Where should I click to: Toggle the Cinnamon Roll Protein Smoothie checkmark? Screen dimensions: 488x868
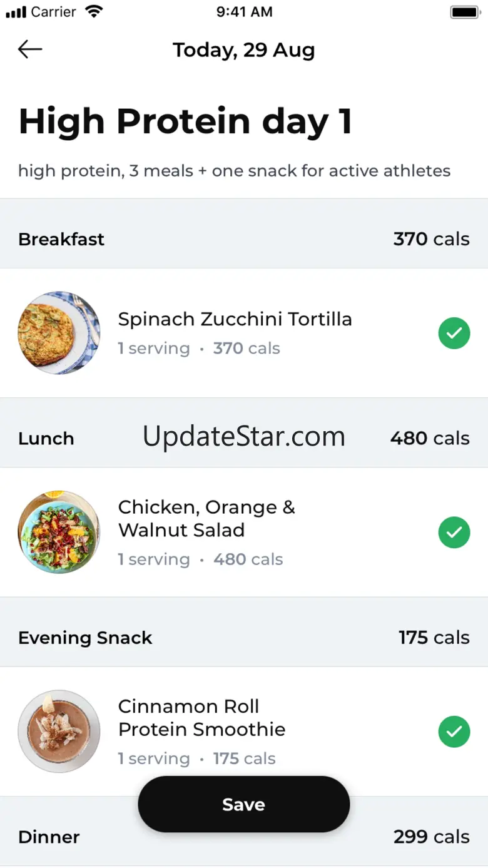[x=454, y=732]
